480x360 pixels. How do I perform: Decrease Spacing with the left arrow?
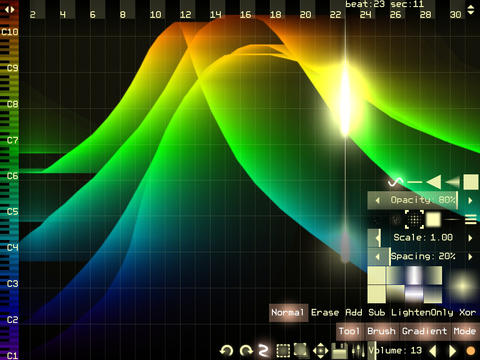pos(378,257)
